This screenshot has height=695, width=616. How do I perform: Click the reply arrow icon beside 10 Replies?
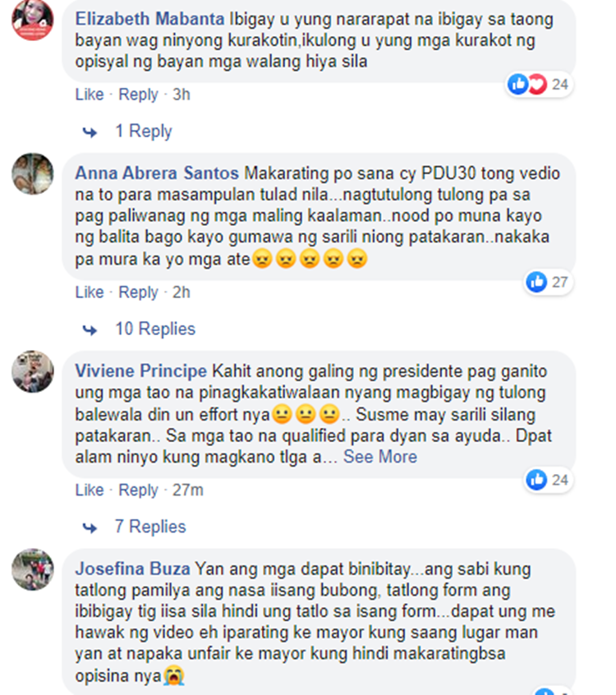(90, 329)
